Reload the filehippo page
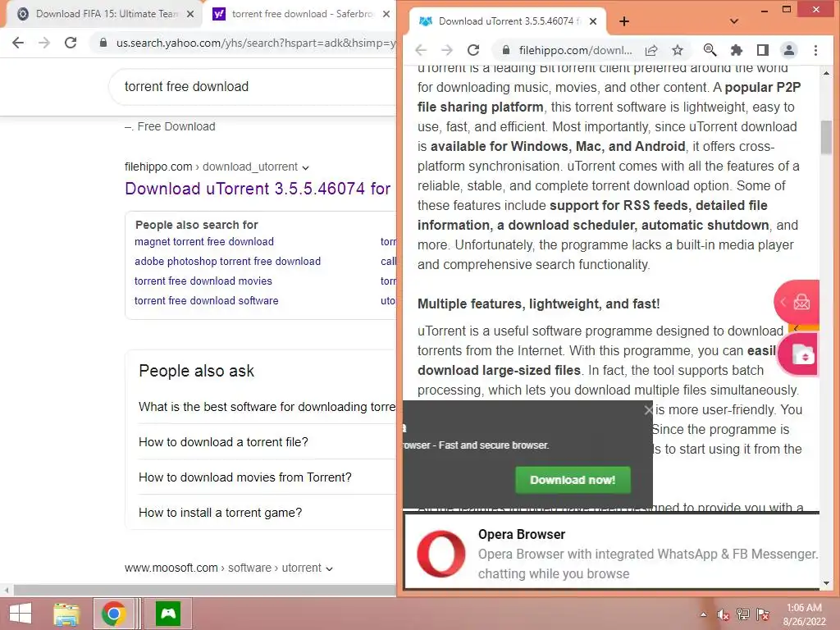The image size is (840, 630). pos(473,50)
